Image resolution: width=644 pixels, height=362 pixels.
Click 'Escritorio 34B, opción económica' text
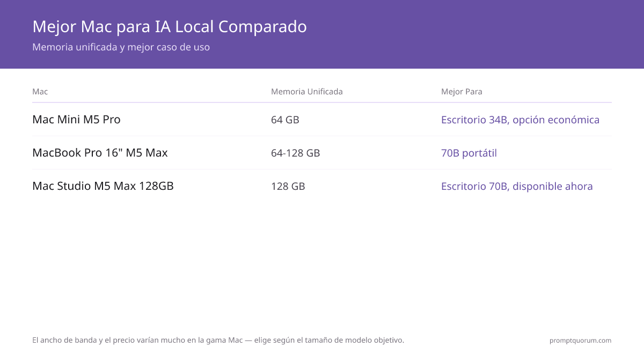point(520,120)
